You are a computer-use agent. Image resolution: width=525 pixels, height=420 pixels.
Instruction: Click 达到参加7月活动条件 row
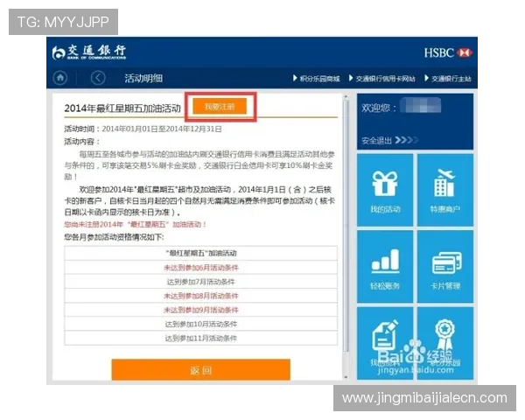[201, 282]
